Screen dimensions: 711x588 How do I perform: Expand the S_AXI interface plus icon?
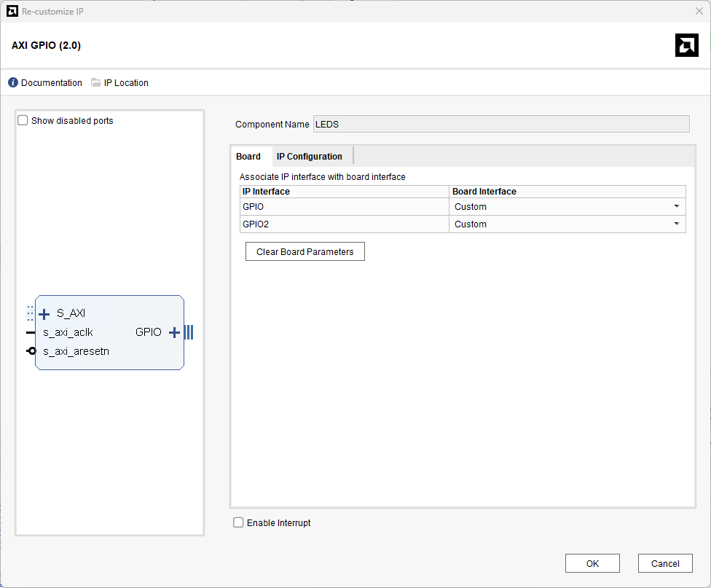coord(44,314)
